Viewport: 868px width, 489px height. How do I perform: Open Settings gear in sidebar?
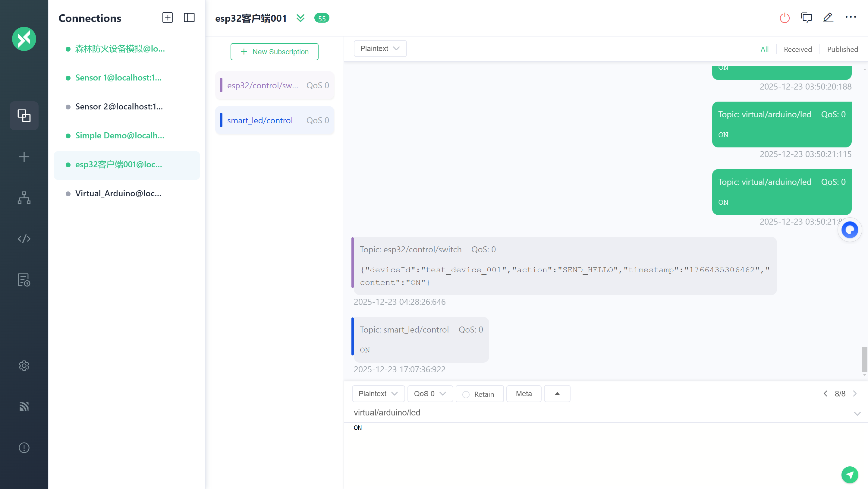pyautogui.click(x=24, y=366)
